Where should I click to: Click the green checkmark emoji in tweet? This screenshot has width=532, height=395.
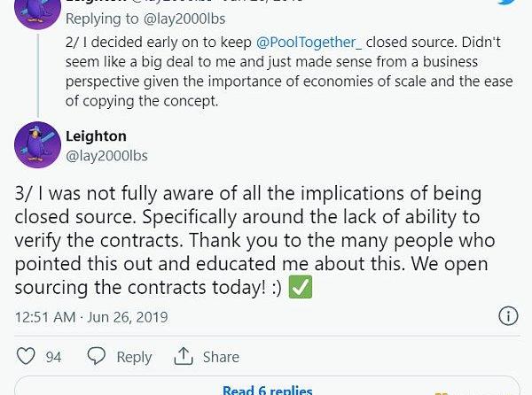pyautogui.click(x=301, y=288)
